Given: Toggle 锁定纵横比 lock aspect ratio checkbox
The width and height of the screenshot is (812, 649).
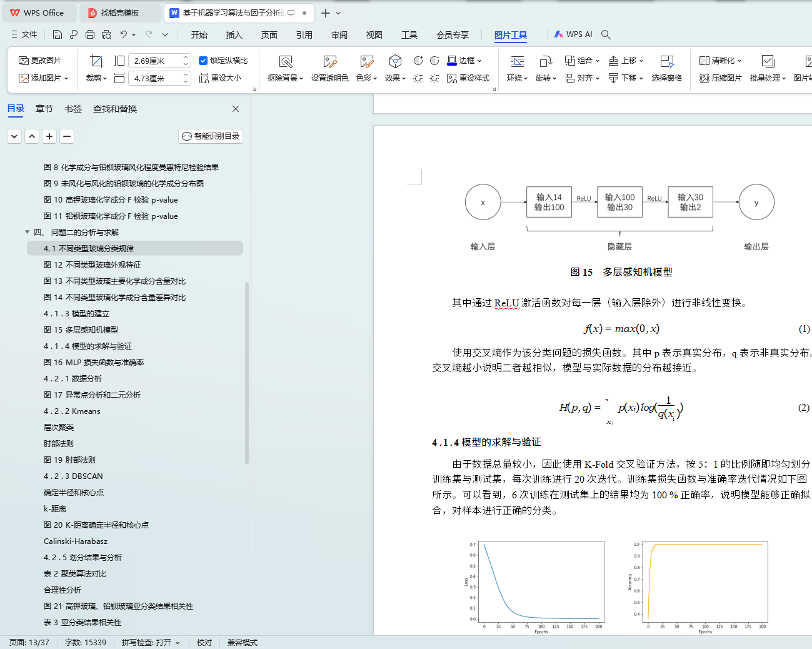Looking at the screenshot, I should 203,61.
